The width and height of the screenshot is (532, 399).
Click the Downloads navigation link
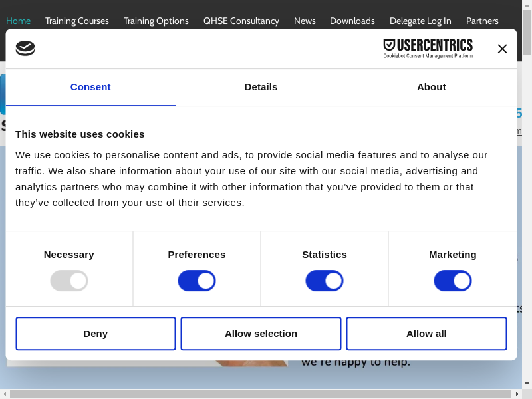click(x=352, y=21)
